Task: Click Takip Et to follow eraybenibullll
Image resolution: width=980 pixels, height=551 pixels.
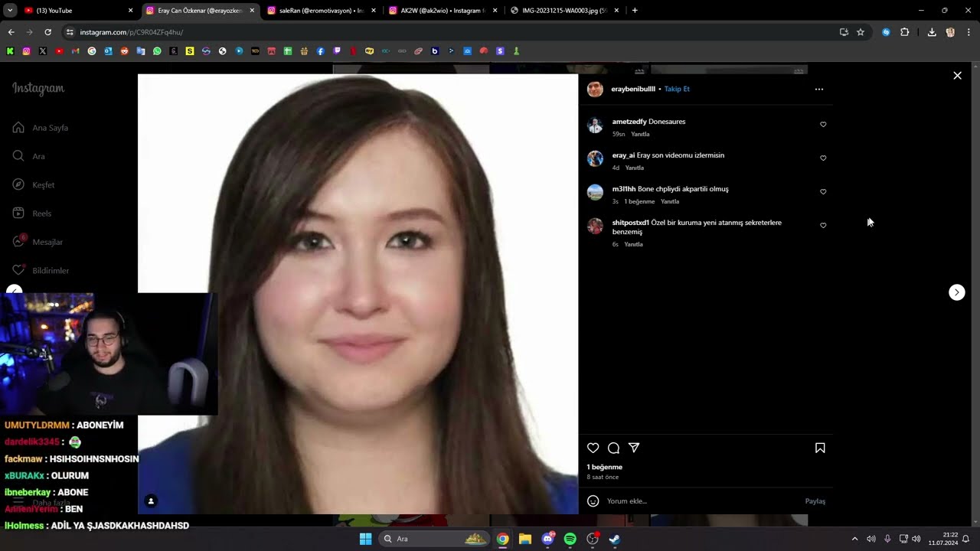Action: point(677,89)
